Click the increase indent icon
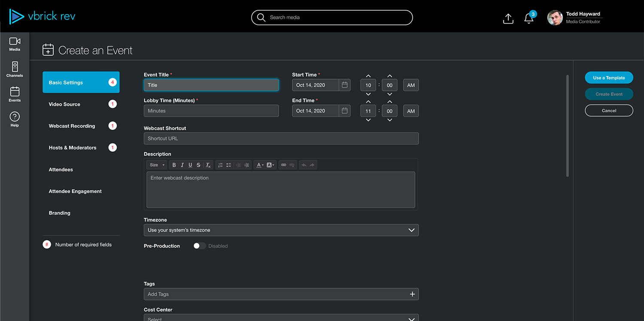This screenshot has height=321, width=644. pyautogui.click(x=247, y=165)
